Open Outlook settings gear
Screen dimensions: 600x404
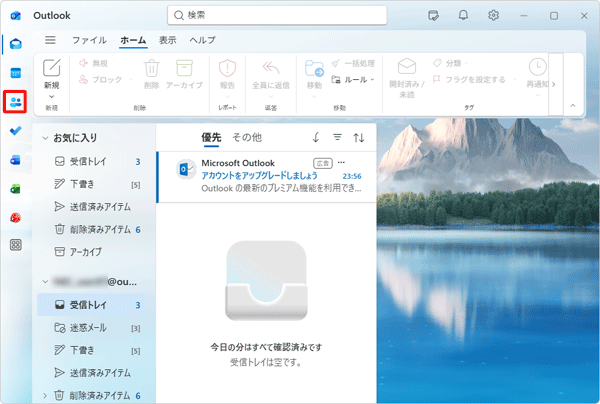493,15
